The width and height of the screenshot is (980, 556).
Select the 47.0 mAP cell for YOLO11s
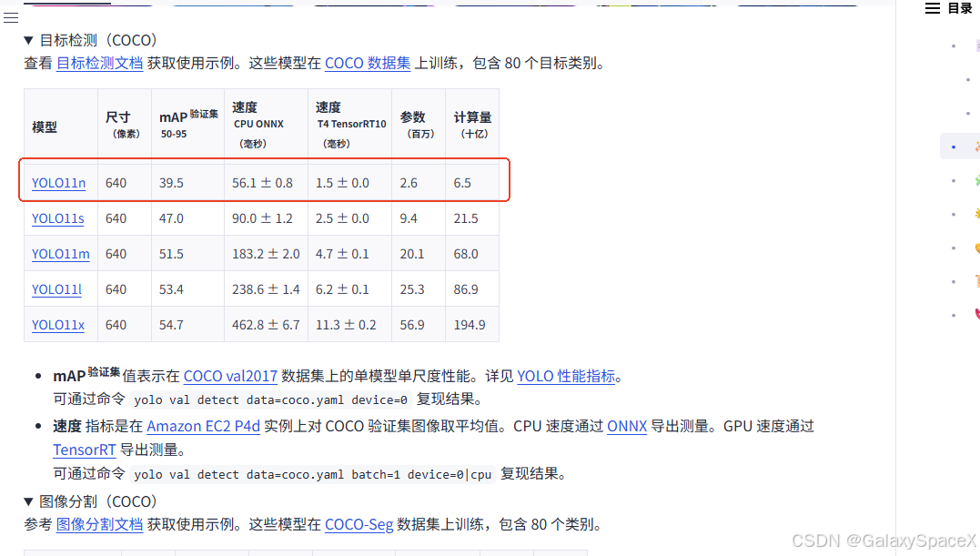[188, 218]
